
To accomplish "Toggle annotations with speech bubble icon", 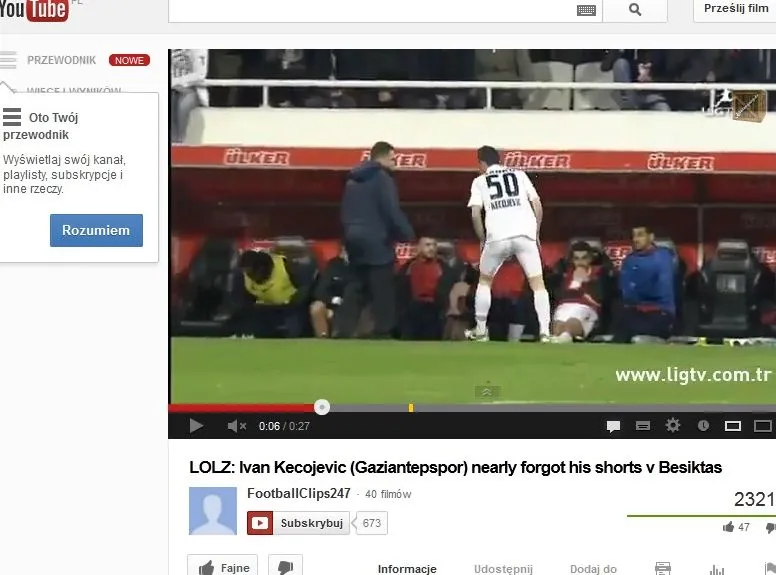I will click(613, 426).
